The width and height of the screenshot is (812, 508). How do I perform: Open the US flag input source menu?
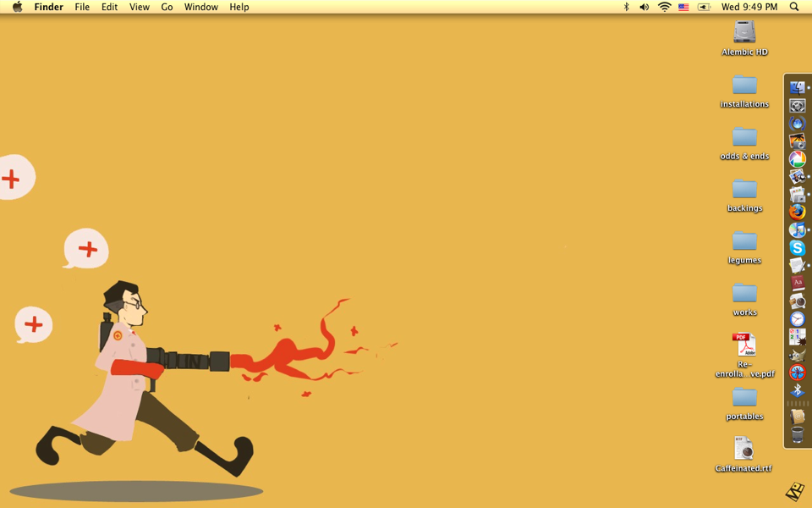pyautogui.click(x=683, y=7)
